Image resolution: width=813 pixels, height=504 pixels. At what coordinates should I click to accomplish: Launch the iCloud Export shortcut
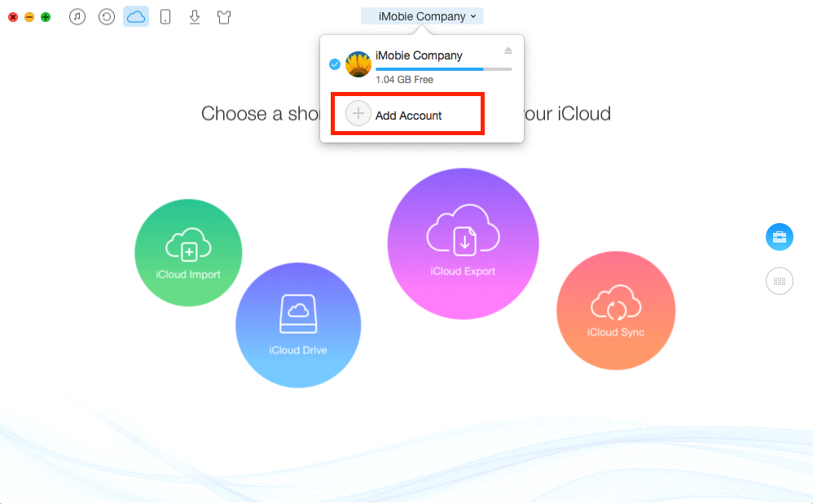pos(463,243)
